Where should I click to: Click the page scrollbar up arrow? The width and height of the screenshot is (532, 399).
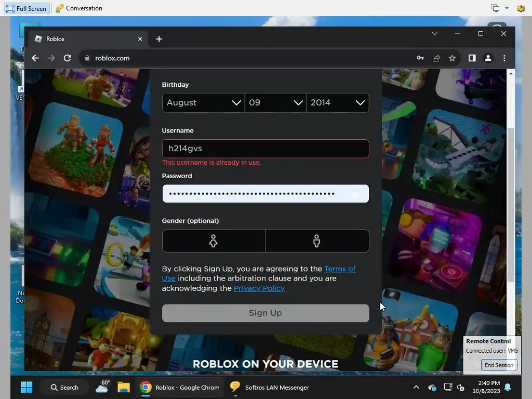click(x=511, y=73)
